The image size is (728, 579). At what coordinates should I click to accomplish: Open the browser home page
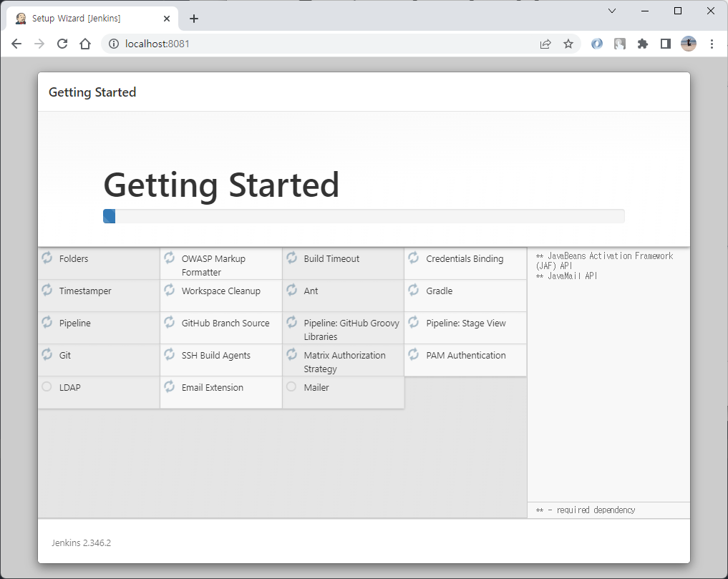85,44
